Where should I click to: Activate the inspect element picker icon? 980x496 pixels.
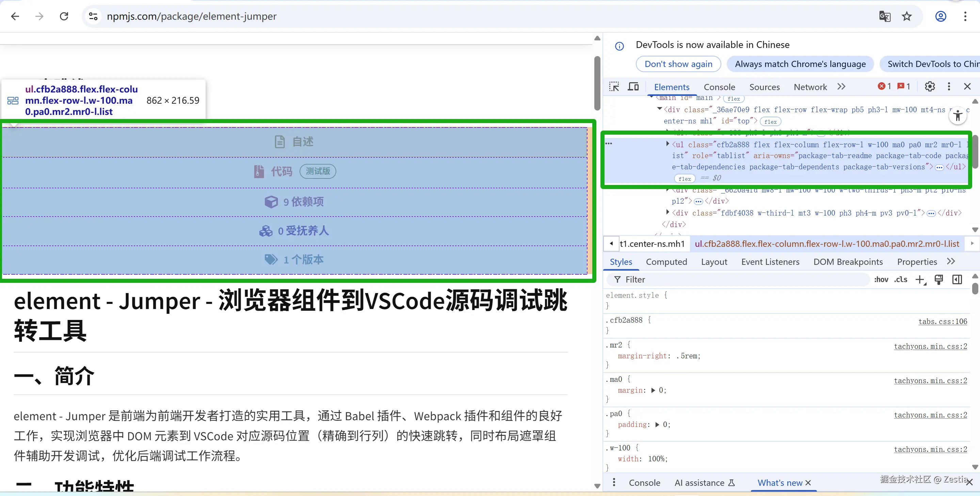pos(614,87)
